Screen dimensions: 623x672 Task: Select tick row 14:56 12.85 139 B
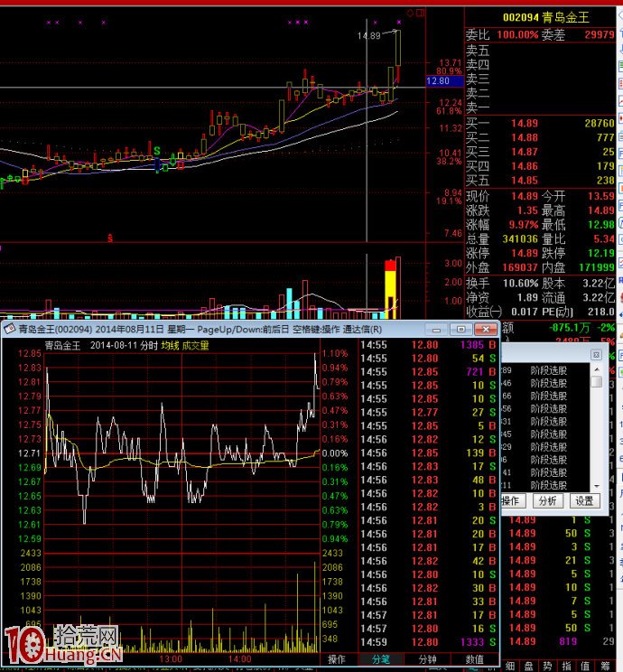pyautogui.click(x=428, y=453)
